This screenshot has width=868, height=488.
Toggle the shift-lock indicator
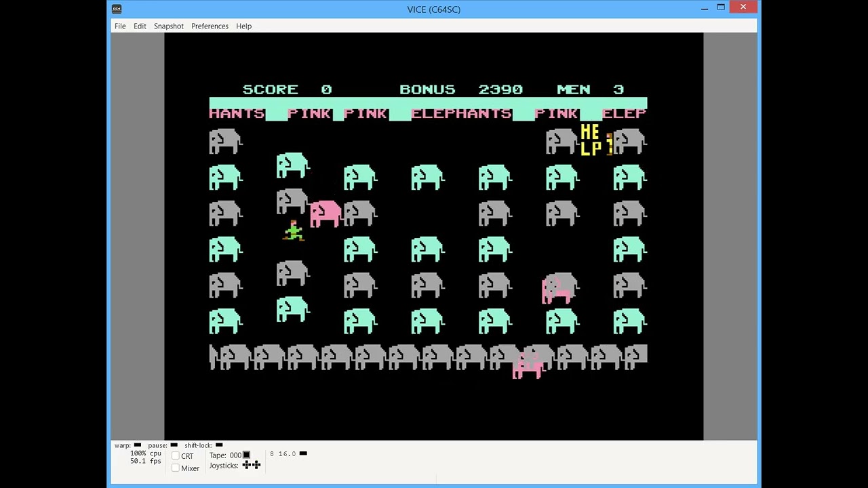tap(219, 445)
